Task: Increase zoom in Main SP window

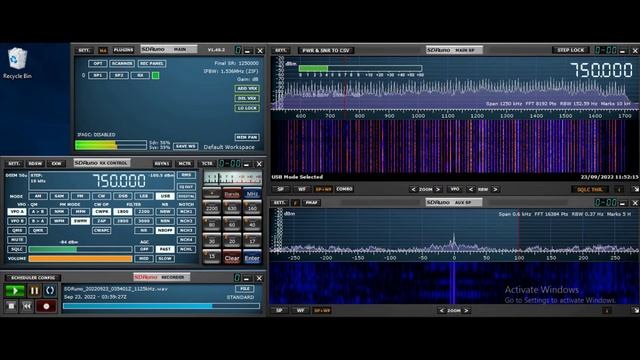Action: [438, 189]
